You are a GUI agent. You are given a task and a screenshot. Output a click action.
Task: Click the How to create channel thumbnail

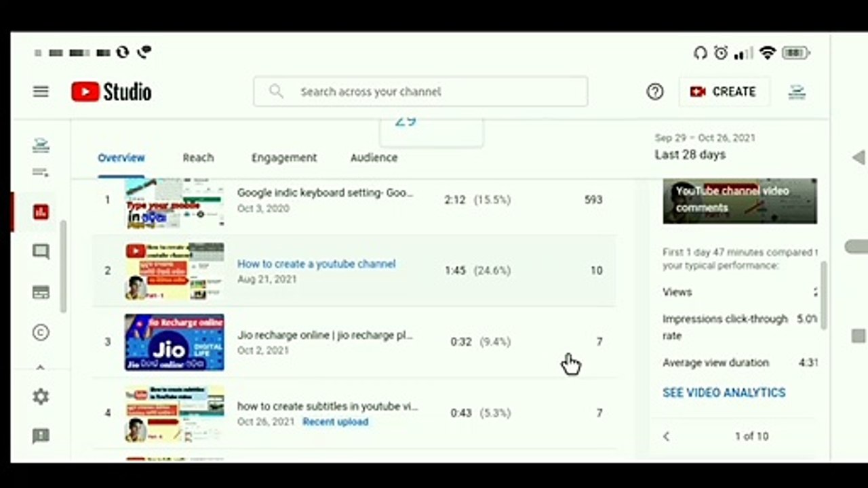(x=174, y=271)
